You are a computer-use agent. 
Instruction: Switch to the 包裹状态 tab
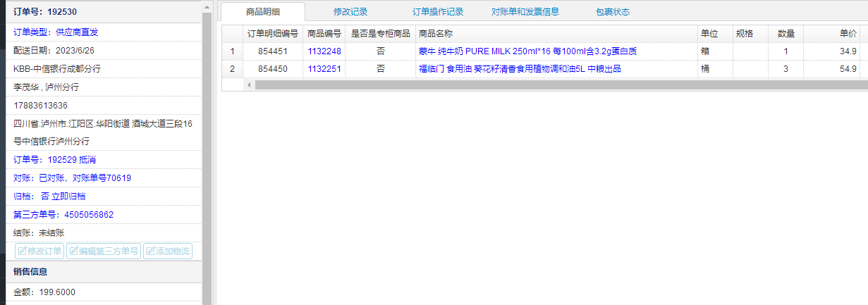coord(613,12)
